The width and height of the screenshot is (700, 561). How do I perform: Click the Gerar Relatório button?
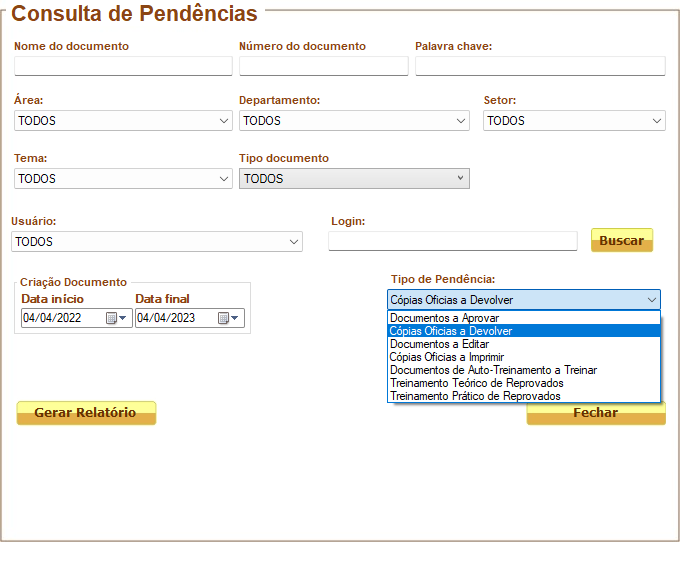(x=86, y=413)
